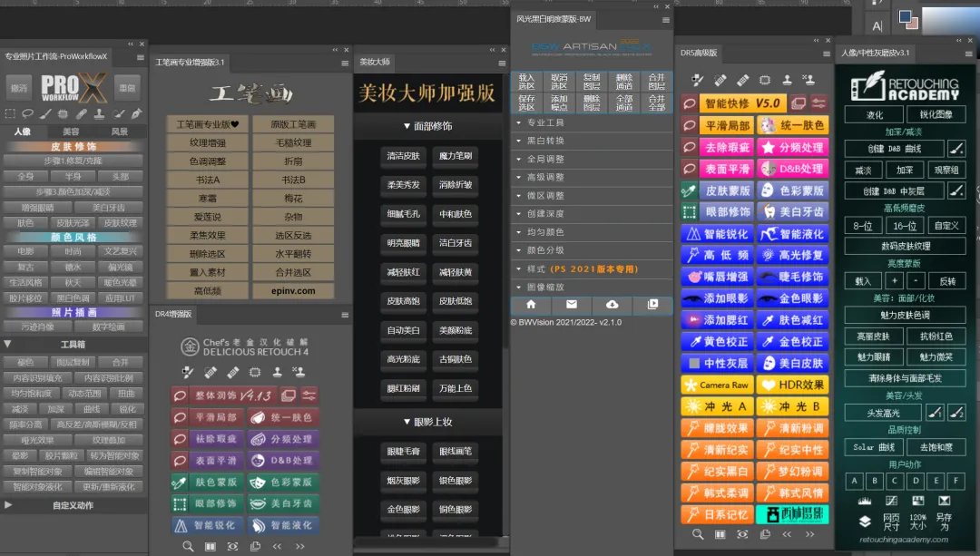Pick the pen tool icon in ProWorkflowX panel
The width and height of the screenshot is (980, 556).
[136, 113]
